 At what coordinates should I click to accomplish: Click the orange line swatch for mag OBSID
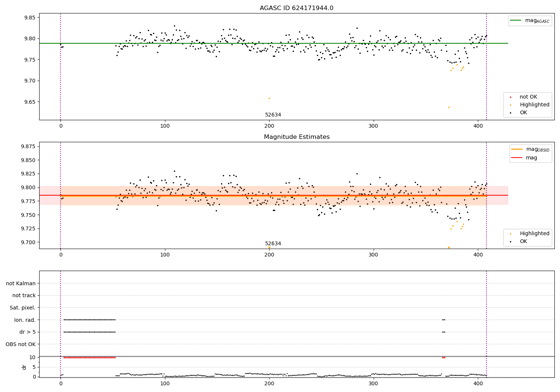[517, 149]
